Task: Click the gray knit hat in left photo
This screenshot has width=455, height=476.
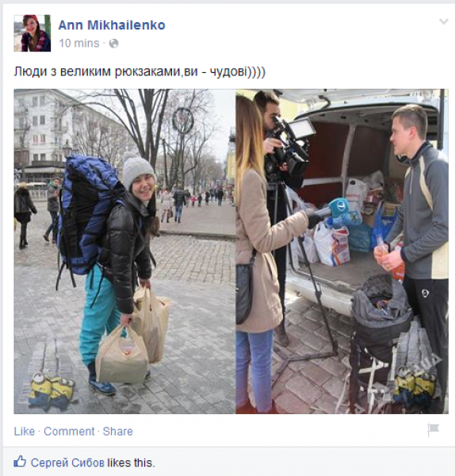Action: [137, 170]
